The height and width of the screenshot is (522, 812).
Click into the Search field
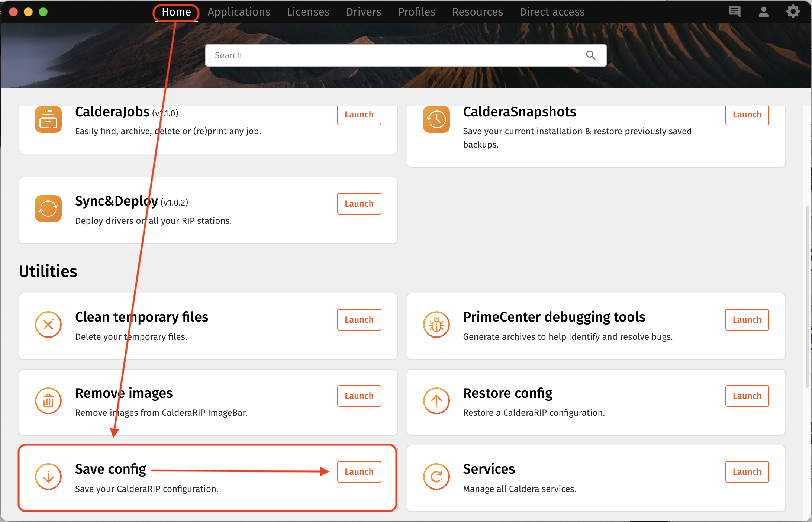click(394, 55)
